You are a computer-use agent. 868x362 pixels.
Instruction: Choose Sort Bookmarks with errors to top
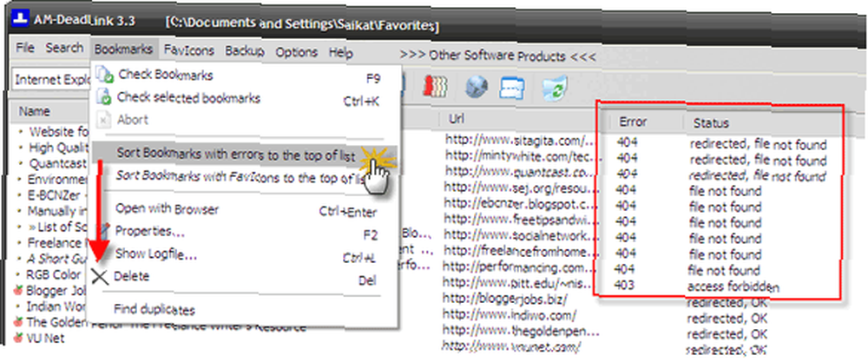coord(236,155)
